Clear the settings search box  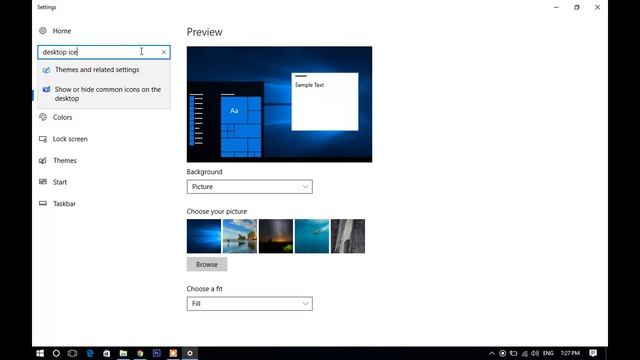[x=164, y=52]
